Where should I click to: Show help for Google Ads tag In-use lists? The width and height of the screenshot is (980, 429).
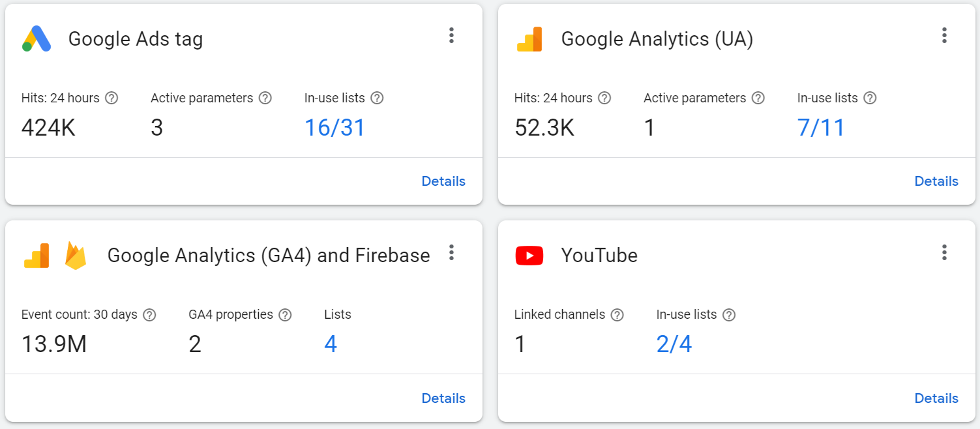(377, 98)
